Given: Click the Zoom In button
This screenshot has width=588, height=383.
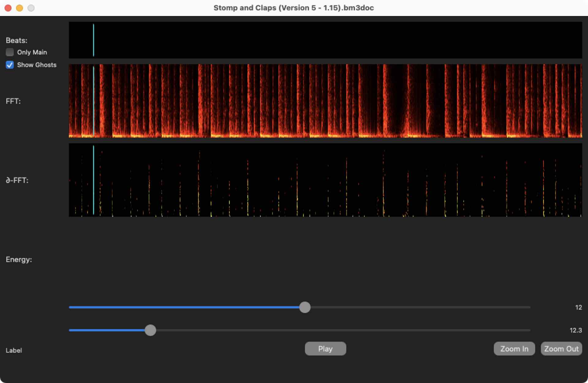Looking at the screenshot, I should click(x=514, y=349).
